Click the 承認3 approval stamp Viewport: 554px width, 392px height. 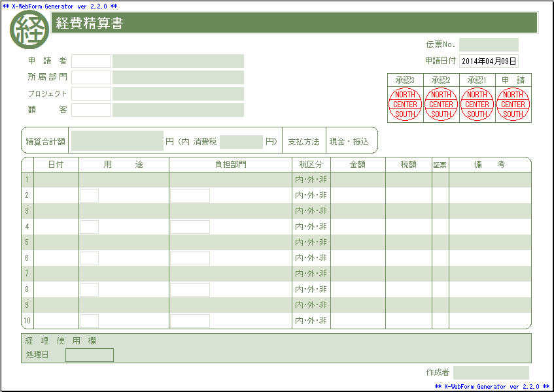(x=406, y=105)
